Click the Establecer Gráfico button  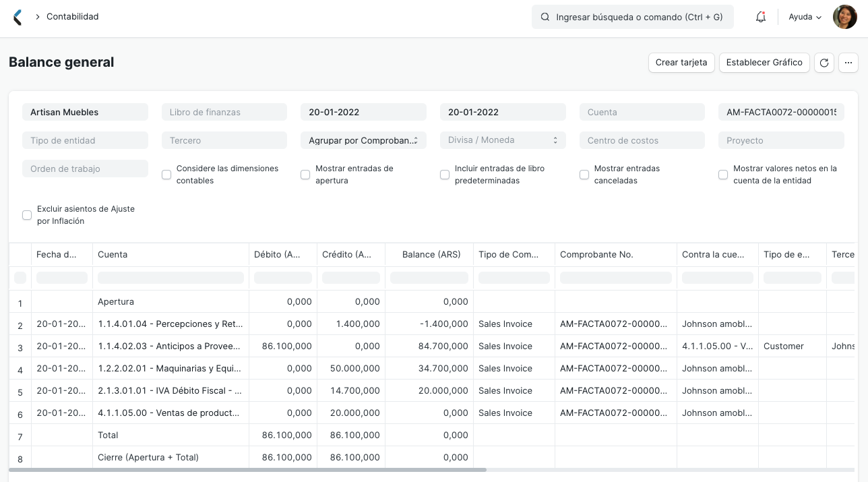pos(764,63)
